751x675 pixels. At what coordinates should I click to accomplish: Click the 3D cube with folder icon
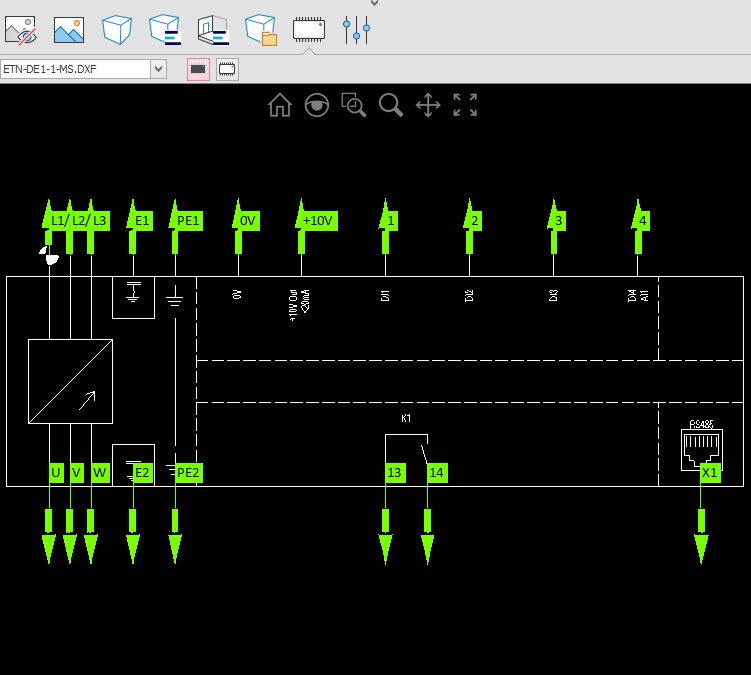(261, 30)
